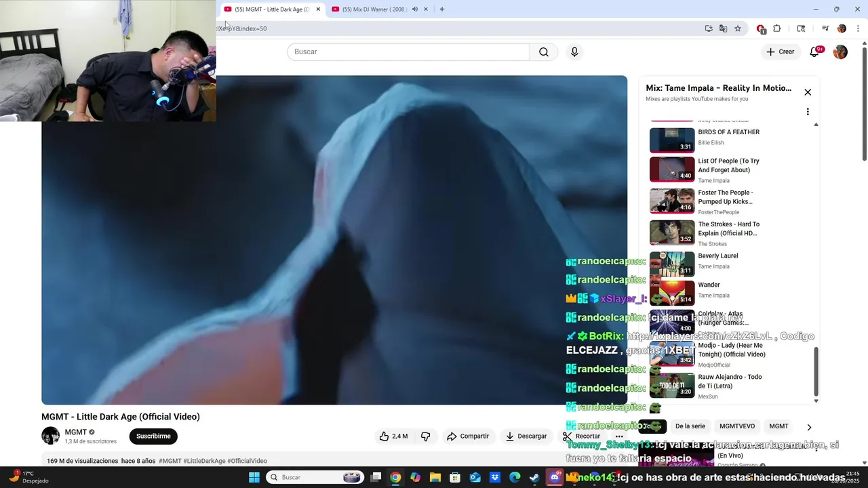
Task: Start voice search with the microphone icon
Action: point(574,52)
